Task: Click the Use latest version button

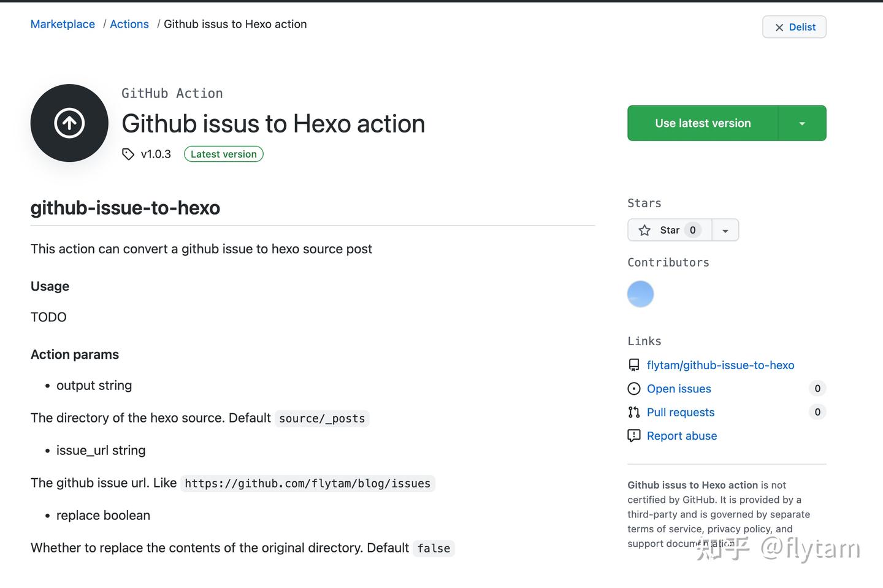Action: click(x=703, y=124)
